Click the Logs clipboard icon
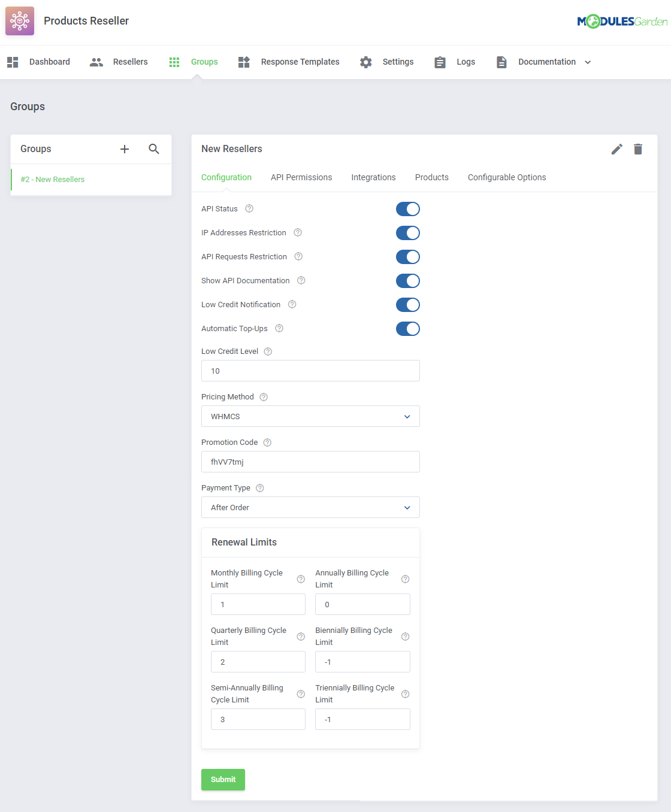The width and height of the screenshot is (671, 812). tap(440, 62)
